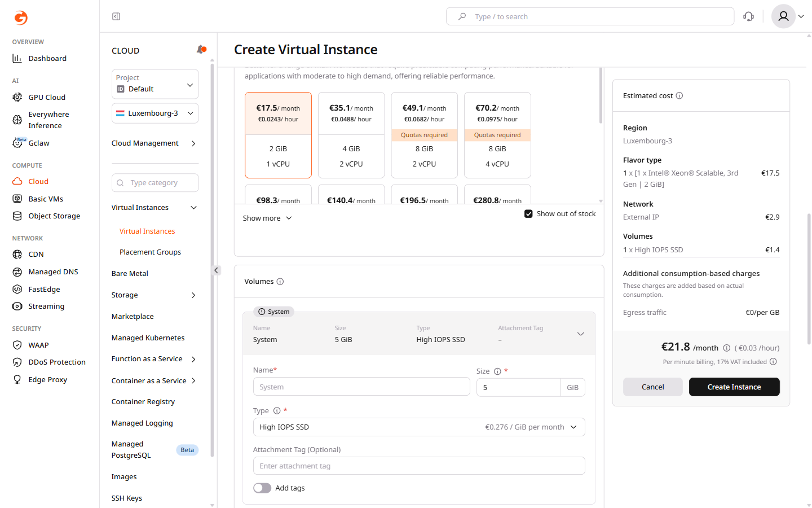Collapse the main sidebar with the panel icon
The height and width of the screenshot is (508, 812).
point(116,16)
